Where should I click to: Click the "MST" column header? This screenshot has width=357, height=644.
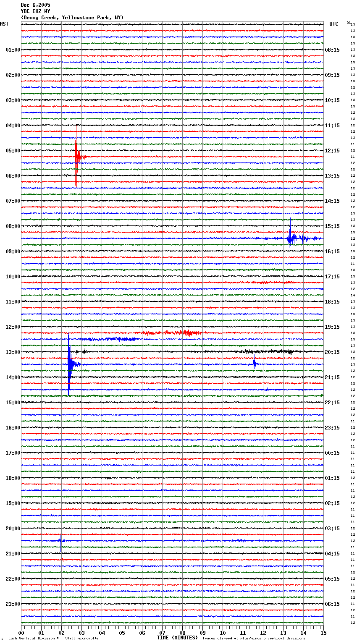(x=4, y=24)
